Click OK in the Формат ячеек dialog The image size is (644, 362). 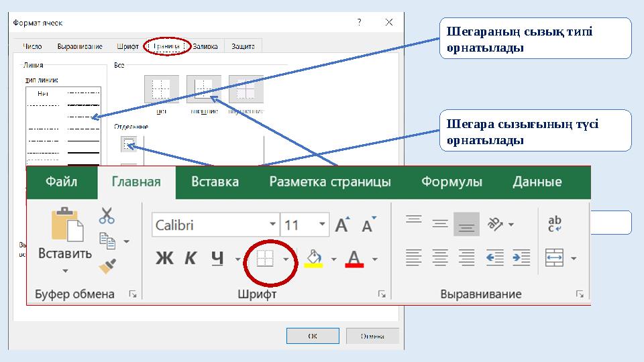coord(313,336)
